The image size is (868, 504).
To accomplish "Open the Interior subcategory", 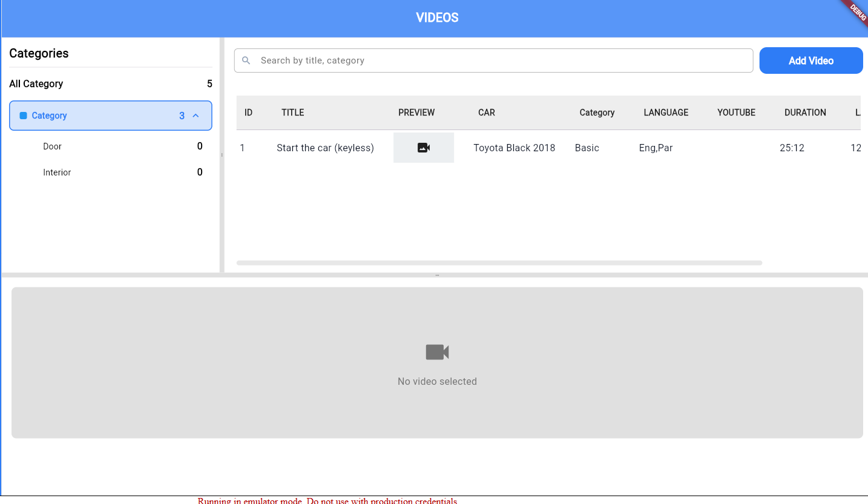I will [57, 172].
